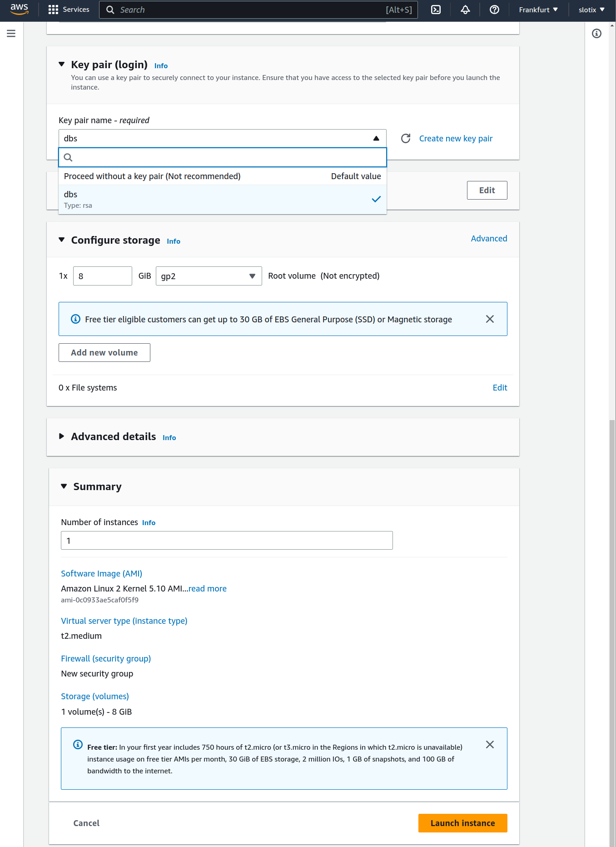
Task: Click the key pair search field
Action: click(x=223, y=157)
